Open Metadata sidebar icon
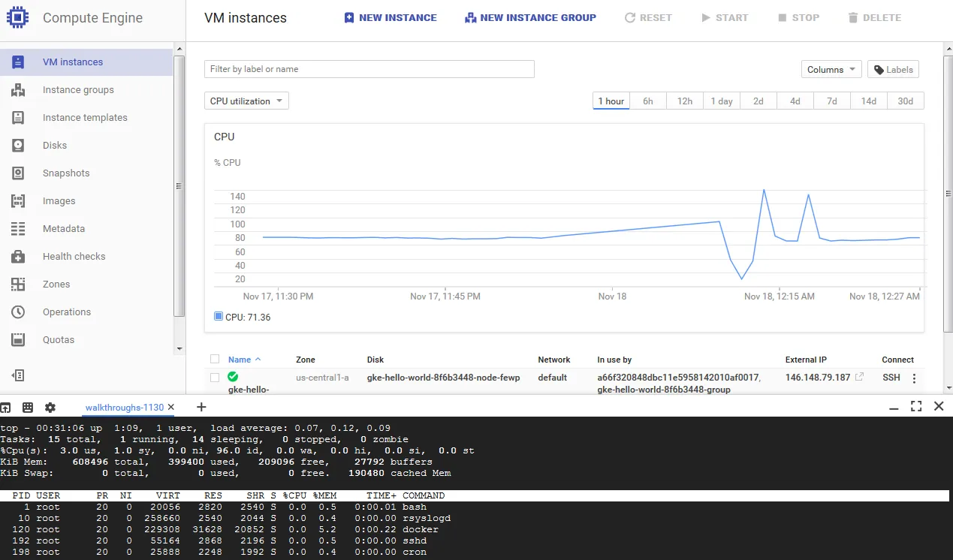The image size is (953, 560). coord(18,229)
